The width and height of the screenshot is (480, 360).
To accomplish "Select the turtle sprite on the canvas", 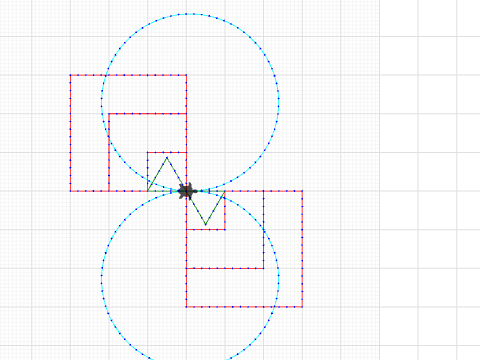I will pos(187,191).
